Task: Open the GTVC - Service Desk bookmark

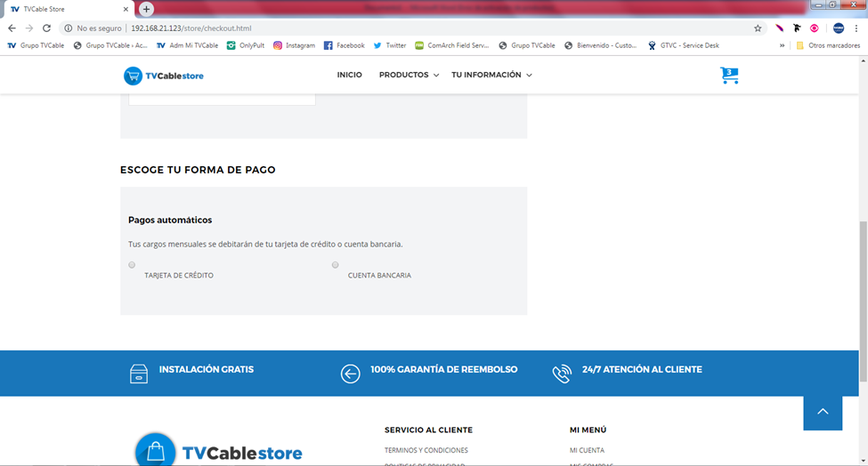Action: (x=684, y=45)
